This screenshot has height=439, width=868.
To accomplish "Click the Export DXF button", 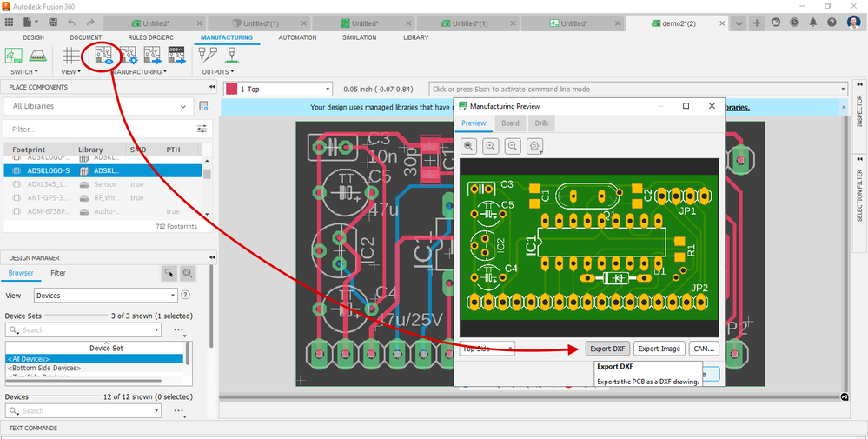I will tap(607, 349).
